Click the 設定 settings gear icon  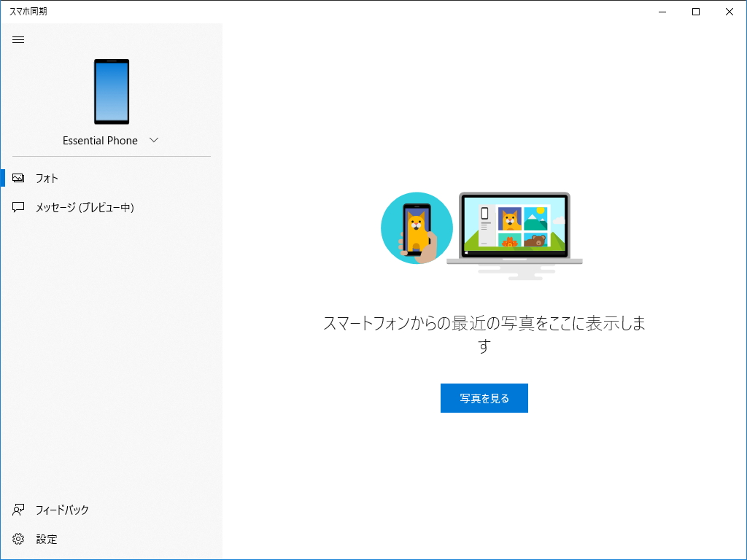[18, 539]
